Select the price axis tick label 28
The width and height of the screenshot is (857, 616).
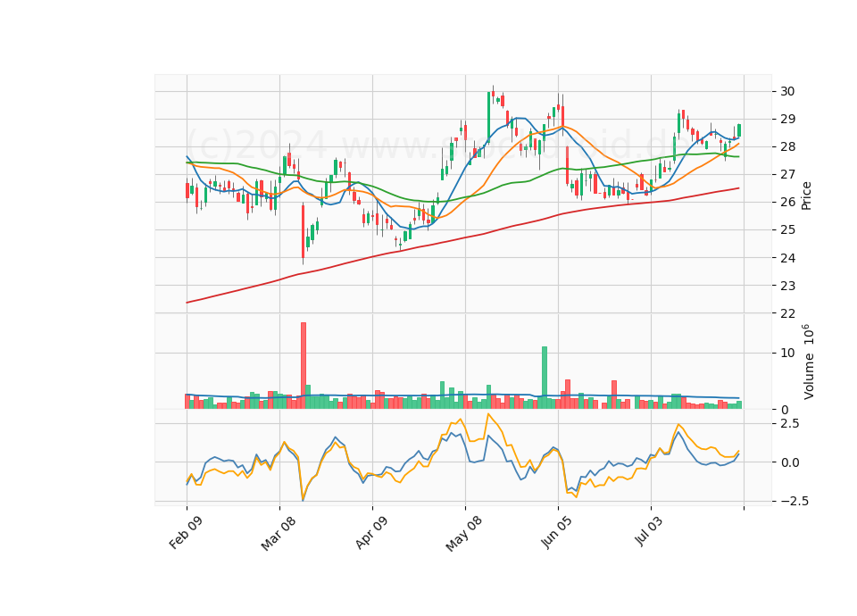pos(787,147)
